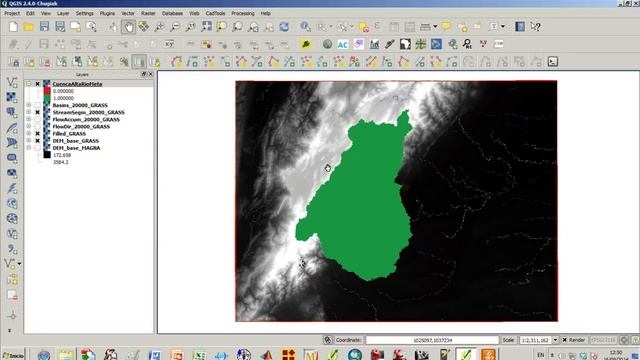640x360 pixels.
Task: Open the Database menu
Action: pyautogui.click(x=172, y=13)
